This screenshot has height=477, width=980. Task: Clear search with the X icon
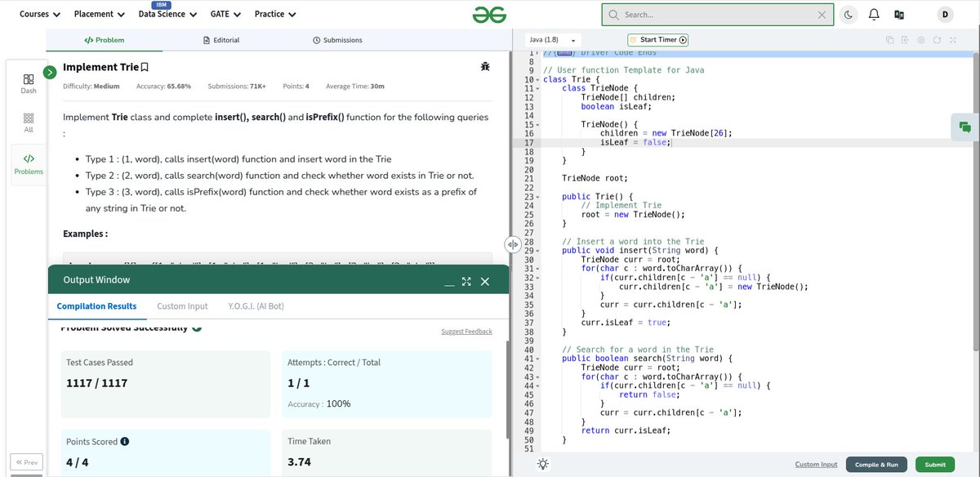pos(822,15)
